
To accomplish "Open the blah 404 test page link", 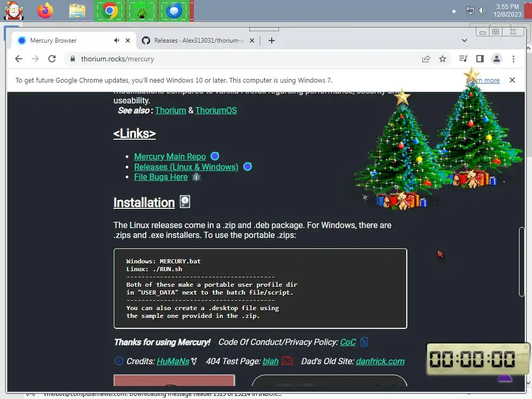I will tap(270, 362).
